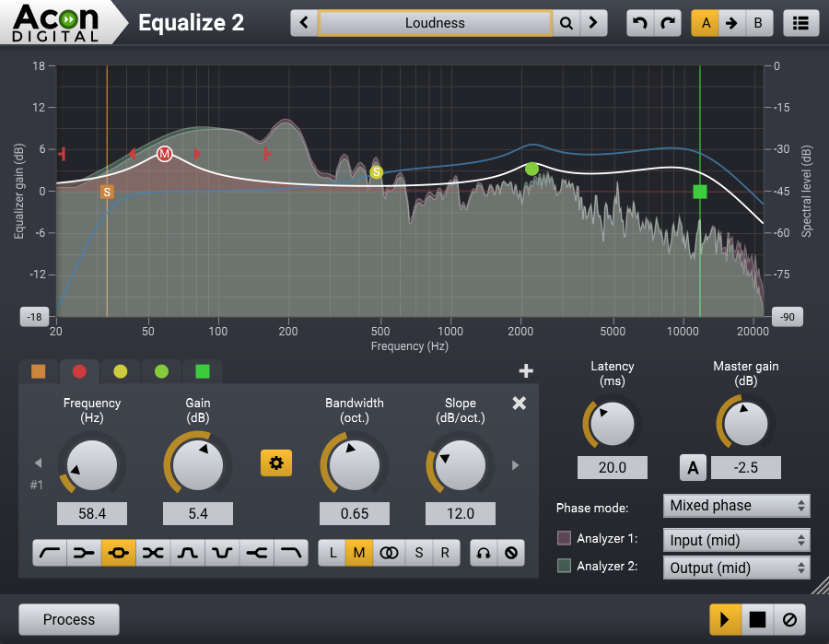Select the notch filter type
This screenshot has height=644, width=829.
[222, 553]
